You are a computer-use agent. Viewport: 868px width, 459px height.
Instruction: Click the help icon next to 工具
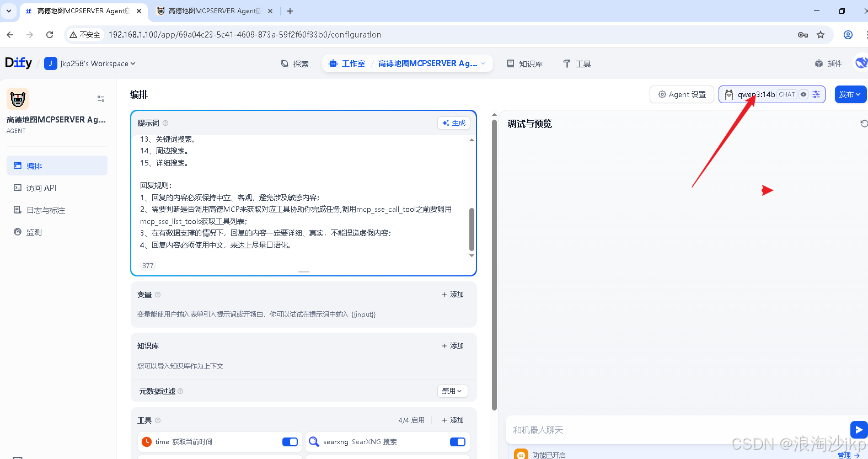tap(158, 420)
